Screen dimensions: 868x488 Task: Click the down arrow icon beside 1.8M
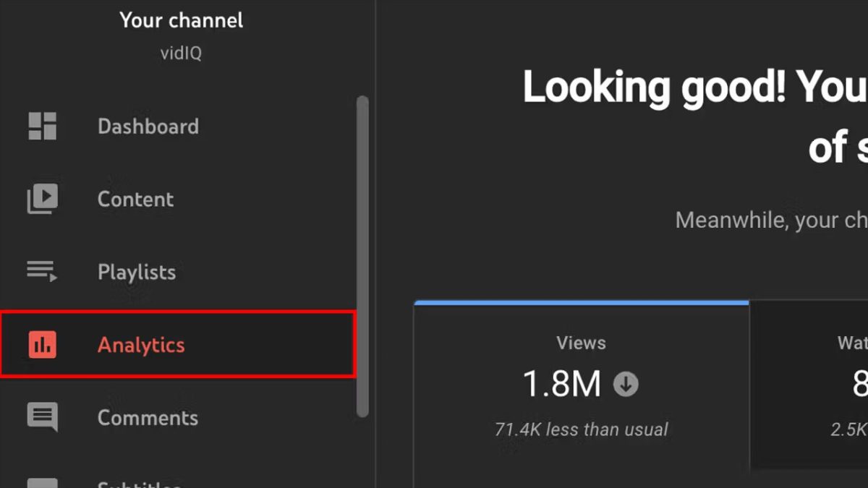[626, 385]
